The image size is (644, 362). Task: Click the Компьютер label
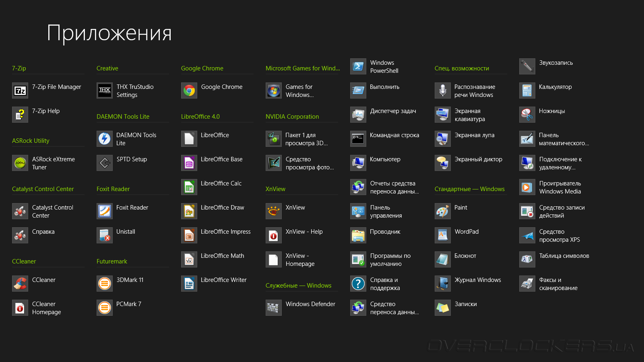[385, 159]
